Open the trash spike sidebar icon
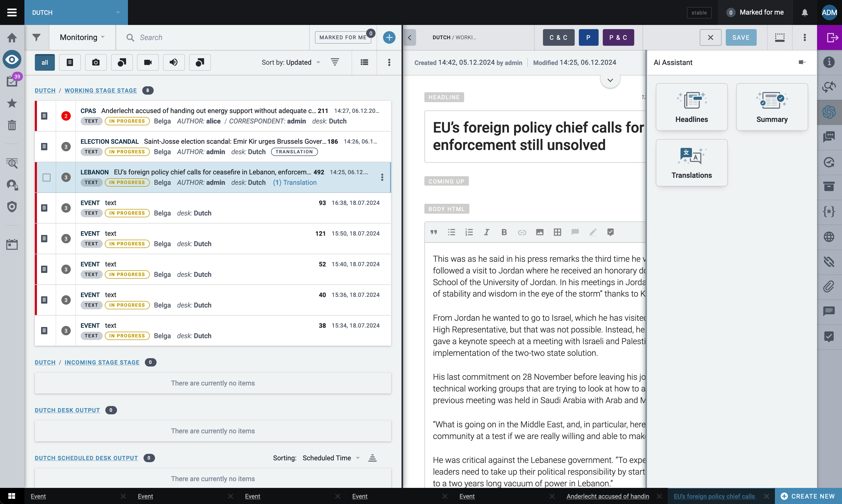The image size is (842, 504). 12,125
